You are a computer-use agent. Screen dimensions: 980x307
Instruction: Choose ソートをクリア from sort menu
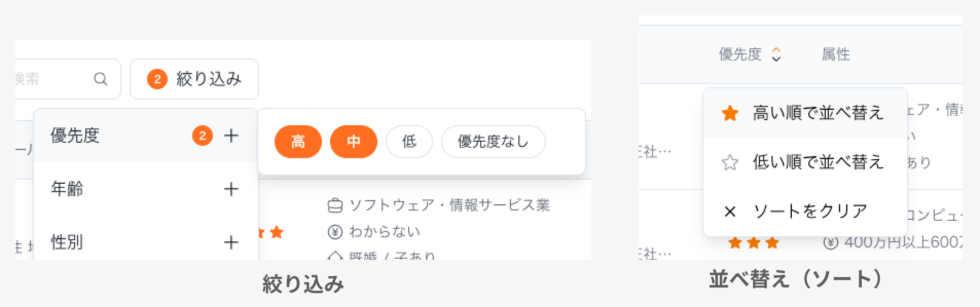[810, 211]
